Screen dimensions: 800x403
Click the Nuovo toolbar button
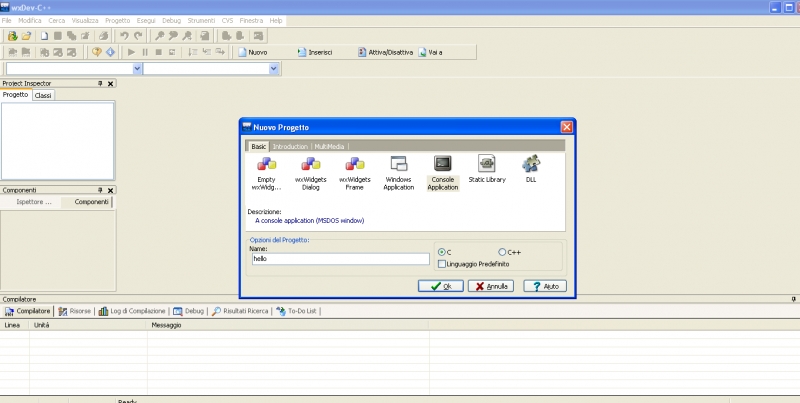click(253, 52)
